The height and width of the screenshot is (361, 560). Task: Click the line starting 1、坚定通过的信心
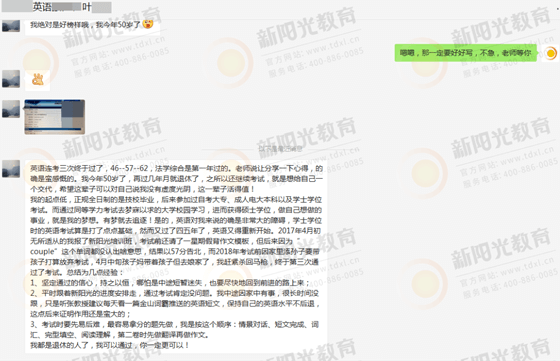(x=170, y=283)
